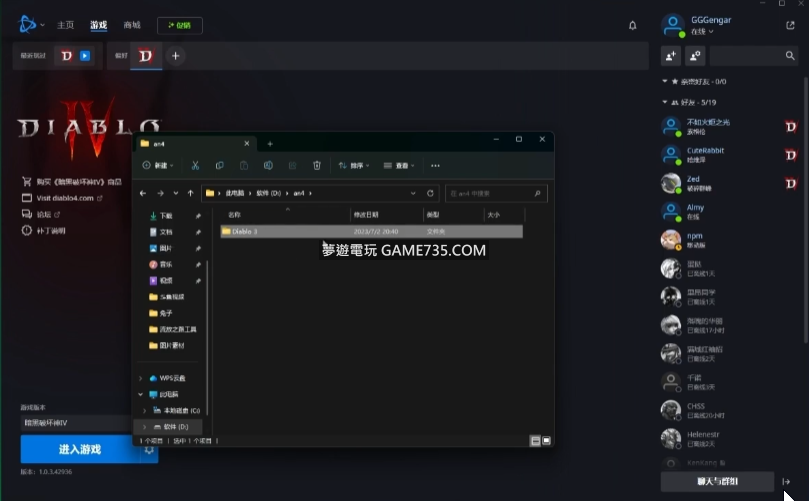Open the 新建 new item dropdown
809x501 pixels.
point(158,166)
